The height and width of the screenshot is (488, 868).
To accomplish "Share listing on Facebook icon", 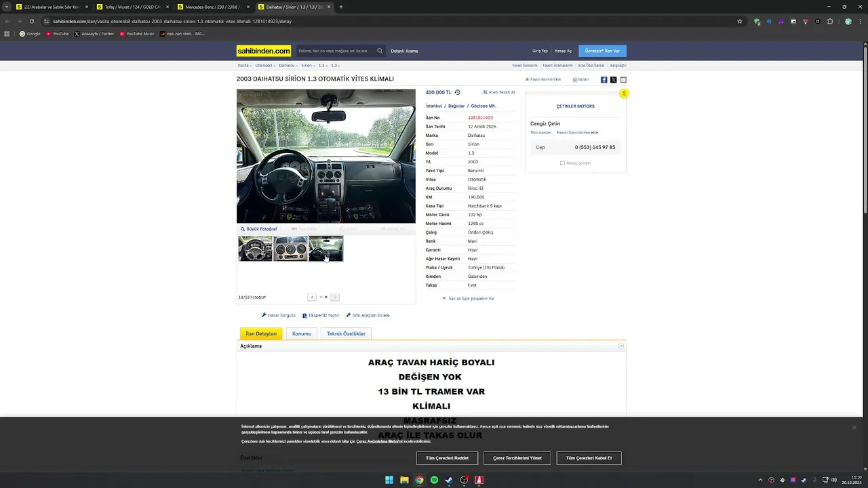I will [x=604, y=80].
